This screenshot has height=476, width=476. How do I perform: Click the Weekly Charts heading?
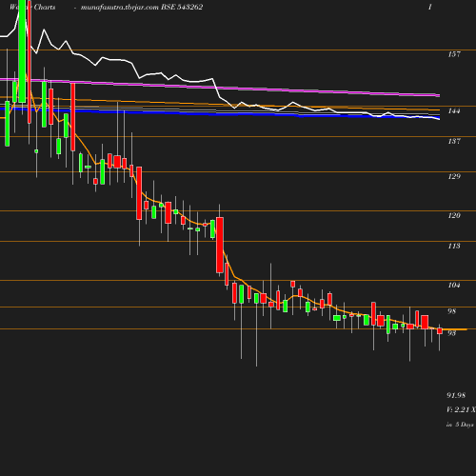click(32, 7)
